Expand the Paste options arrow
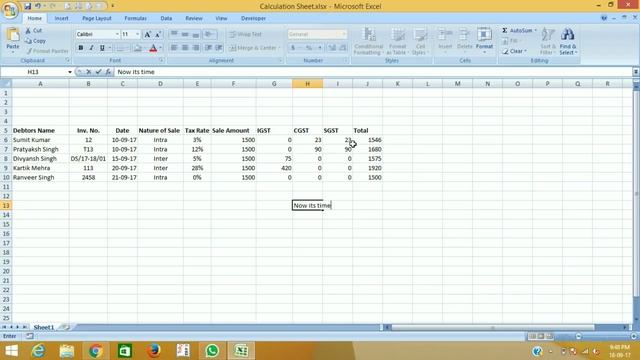This screenshot has height=360, width=640. [x=13, y=52]
